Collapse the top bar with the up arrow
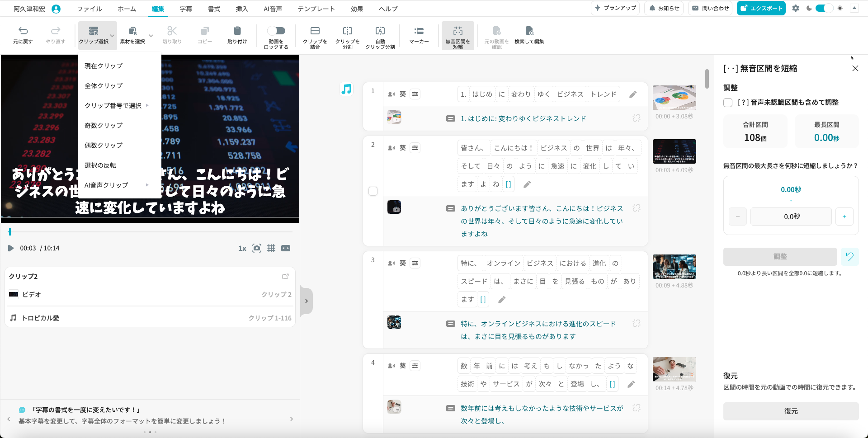This screenshot has width=868, height=438. [x=854, y=8]
